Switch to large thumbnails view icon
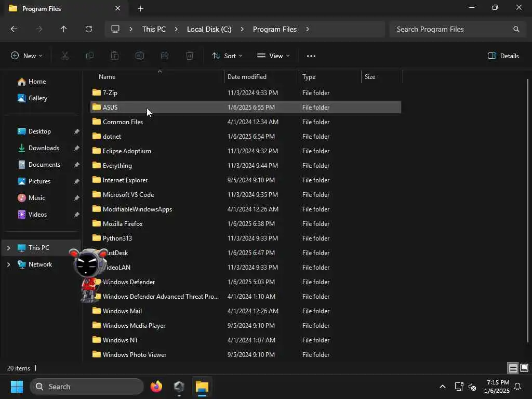The width and height of the screenshot is (532, 399). pyautogui.click(x=524, y=368)
